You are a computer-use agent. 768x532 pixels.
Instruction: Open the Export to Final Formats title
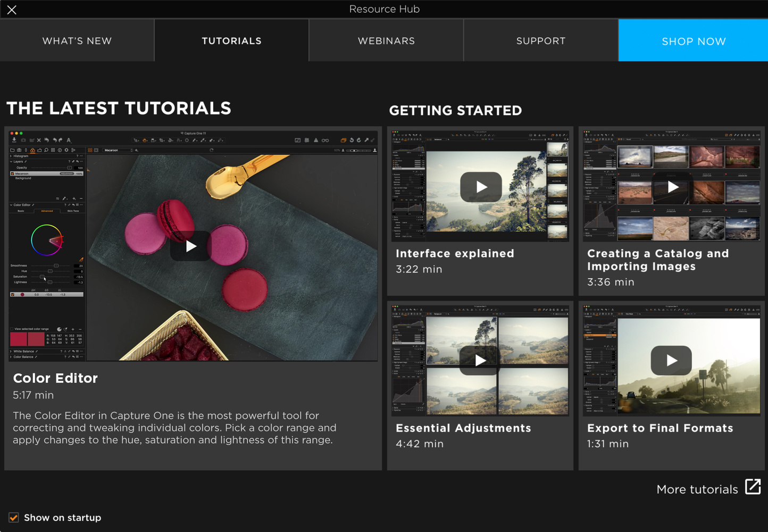point(660,428)
